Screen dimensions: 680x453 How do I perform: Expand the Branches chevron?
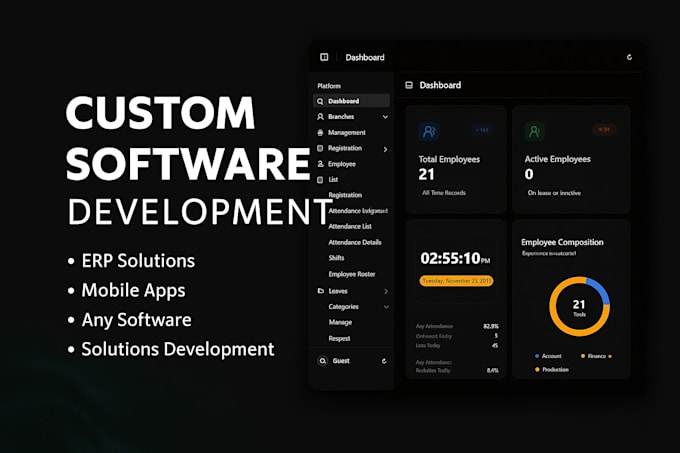(x=385, y=117)
